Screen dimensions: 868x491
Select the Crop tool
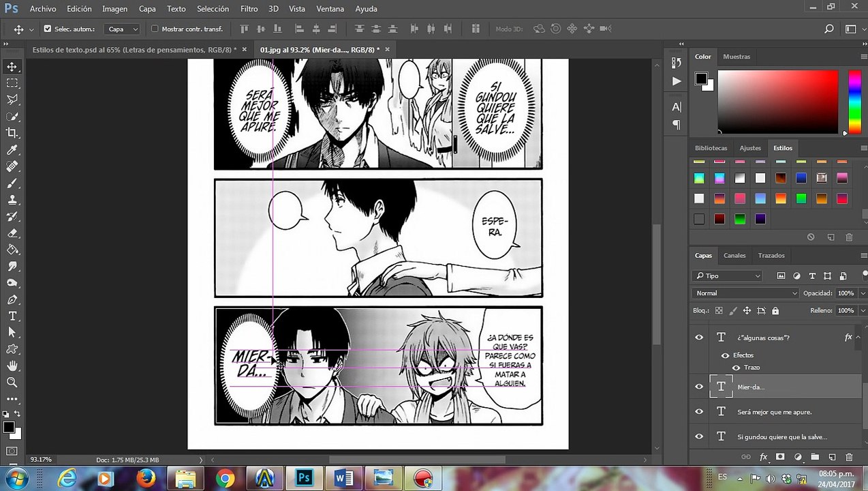coord(12,133)
